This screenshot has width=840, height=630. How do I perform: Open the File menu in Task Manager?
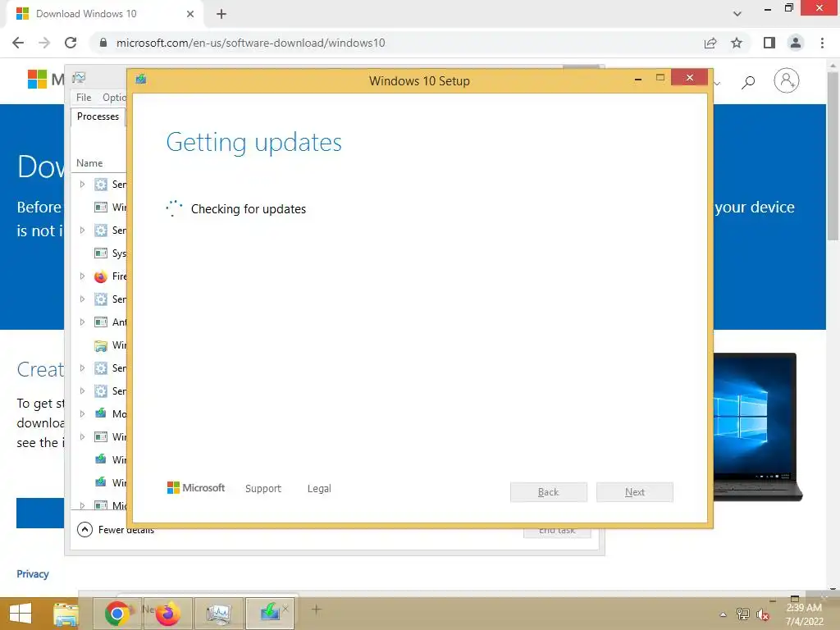click(x=84, y=98)
